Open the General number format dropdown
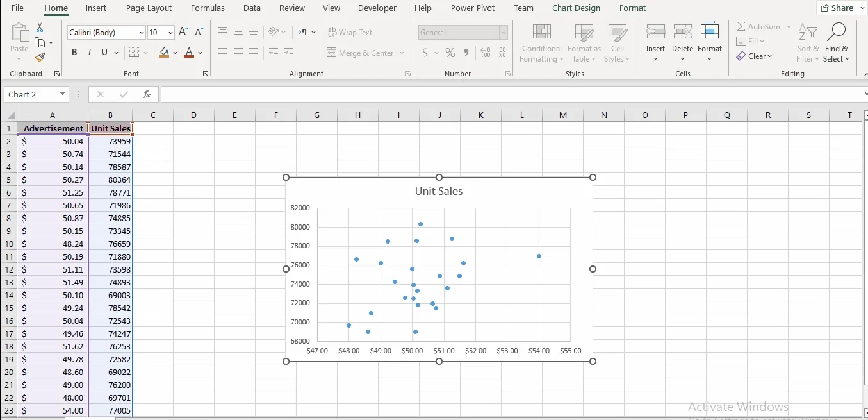Screen dimensions: 868x420 [504, 33]
